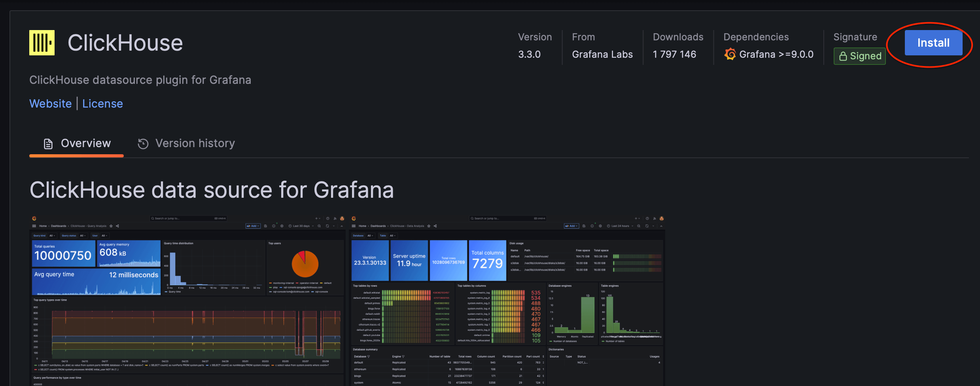Click the 'ClickHouse data source for Grafana' heading
980x386 pixels.
(x=212, y=190)
